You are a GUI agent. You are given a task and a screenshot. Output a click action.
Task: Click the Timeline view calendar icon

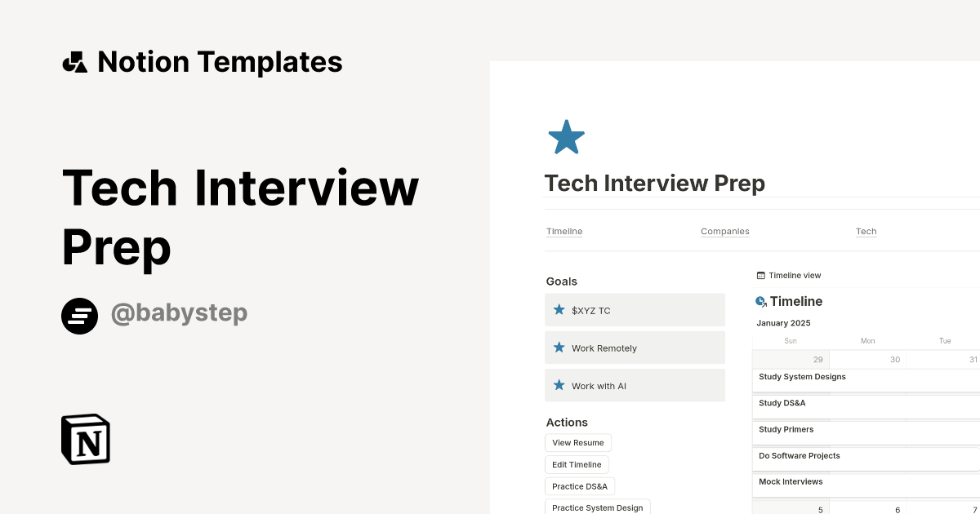click(x=762, y=275)
